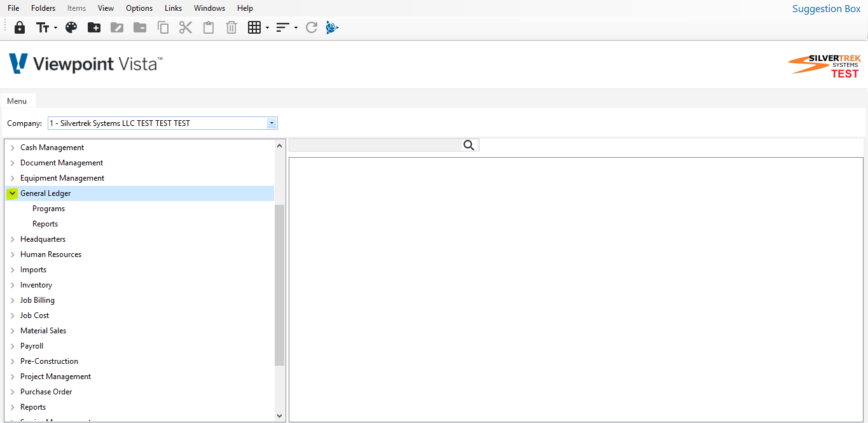Select the Project Management item
The width and height of the screenshot is (868, 423).
click(55, 377)
